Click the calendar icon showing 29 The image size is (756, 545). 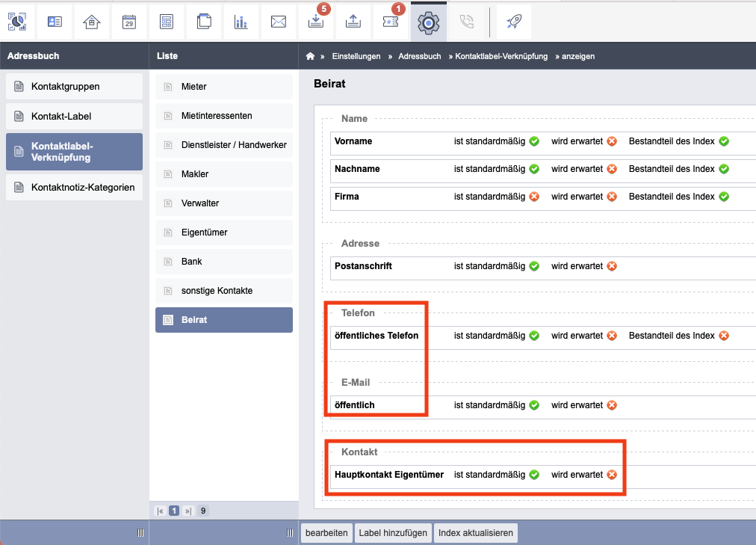128,22
